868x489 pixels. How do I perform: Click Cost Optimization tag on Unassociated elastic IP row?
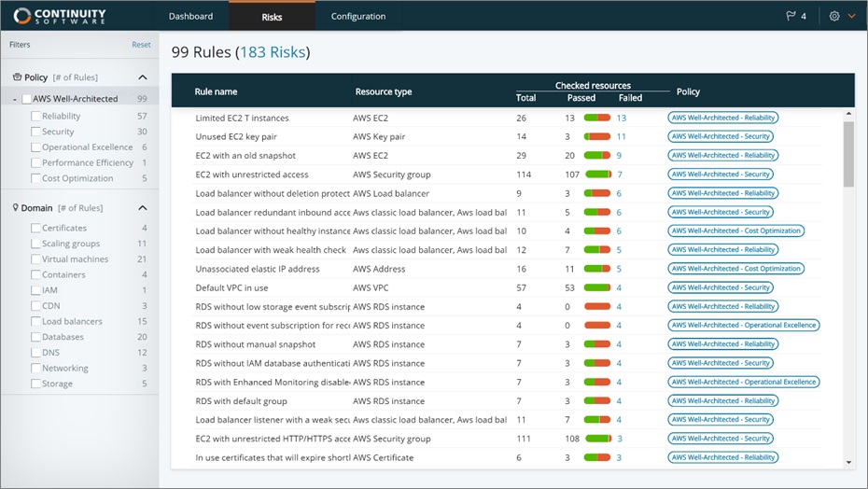pos(735,269)
